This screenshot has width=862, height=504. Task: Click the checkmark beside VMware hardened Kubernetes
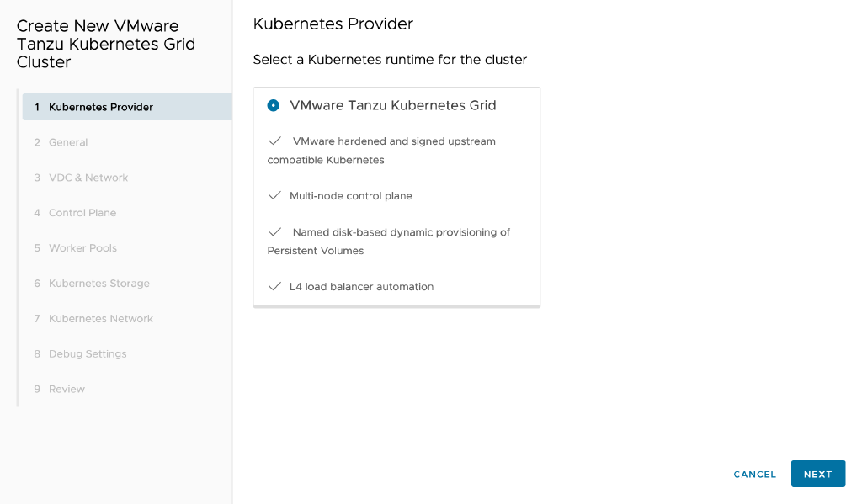275,141
